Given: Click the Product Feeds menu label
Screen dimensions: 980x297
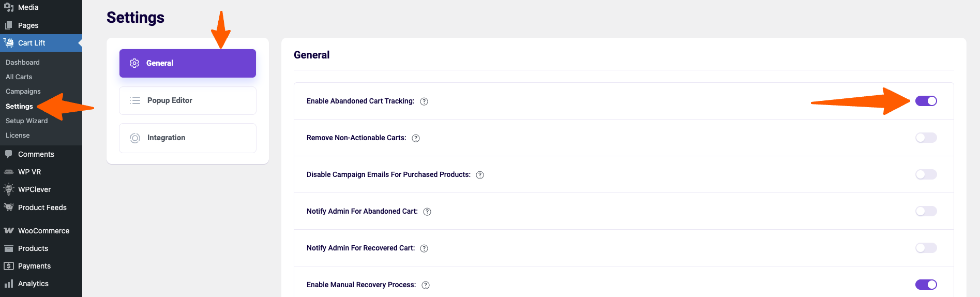Looking at the screenshot, I should [x=42, y=207].
